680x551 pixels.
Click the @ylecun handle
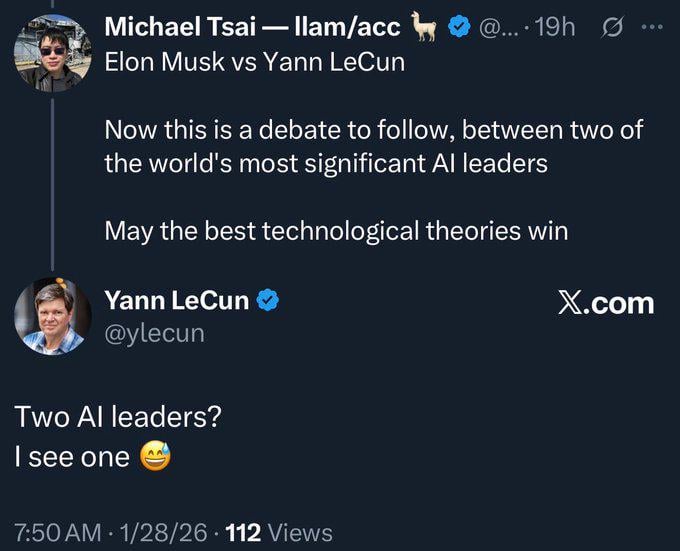(154, 332)
